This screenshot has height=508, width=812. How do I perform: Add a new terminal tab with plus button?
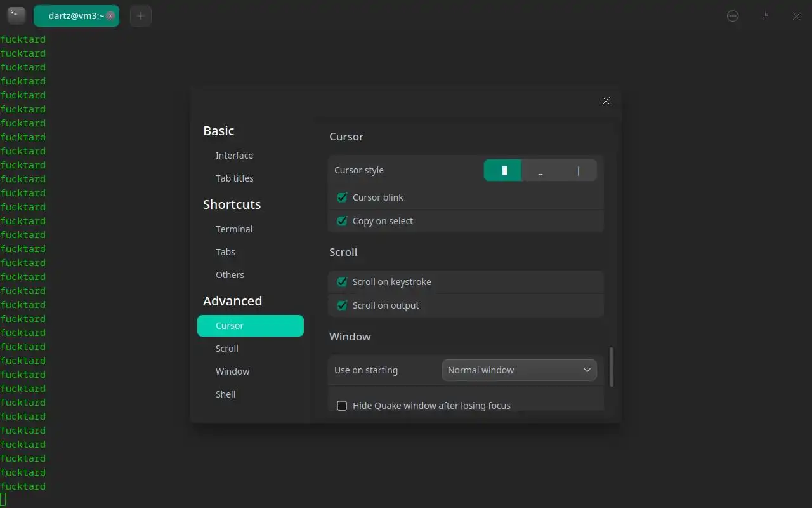(x=141, y=16)
